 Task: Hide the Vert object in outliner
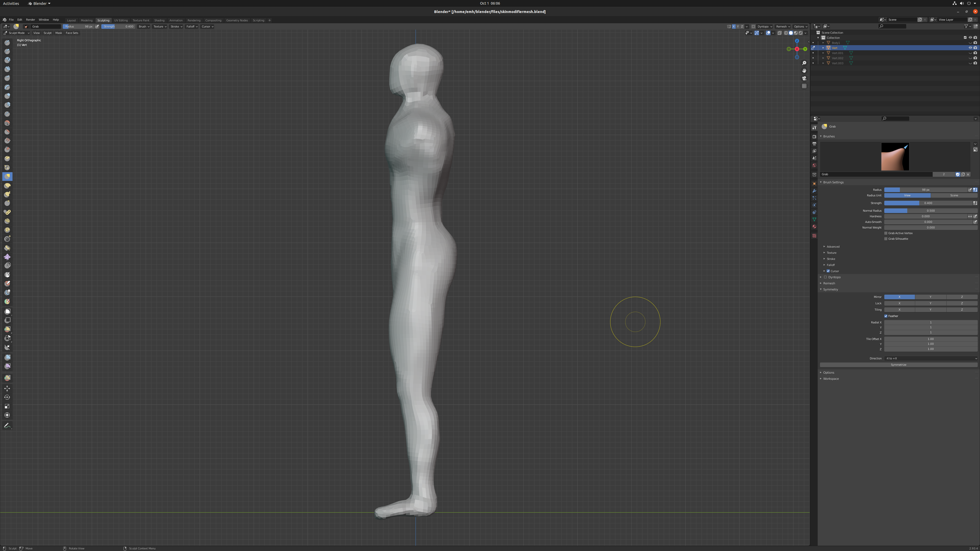(x=970, y=48)
